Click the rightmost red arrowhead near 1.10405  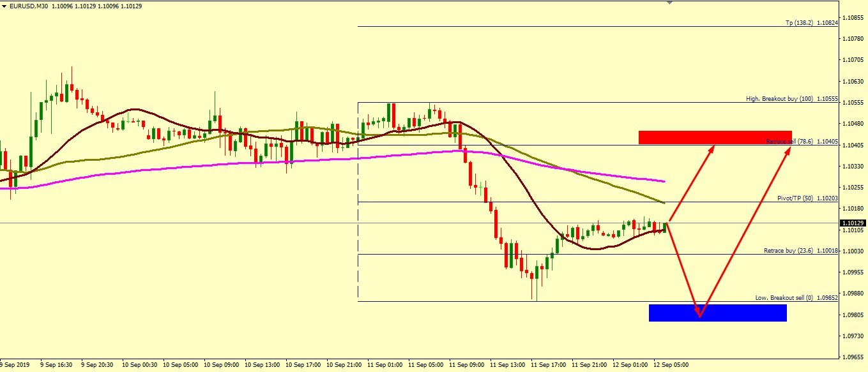pos(789,149)
